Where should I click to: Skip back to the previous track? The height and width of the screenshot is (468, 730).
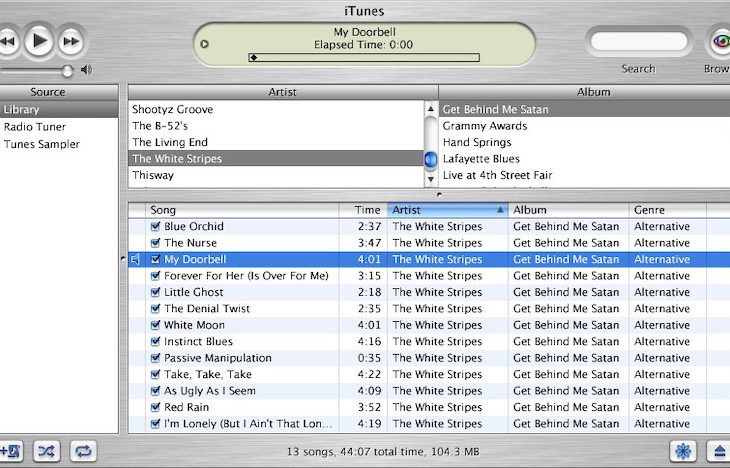click(8, 41)
